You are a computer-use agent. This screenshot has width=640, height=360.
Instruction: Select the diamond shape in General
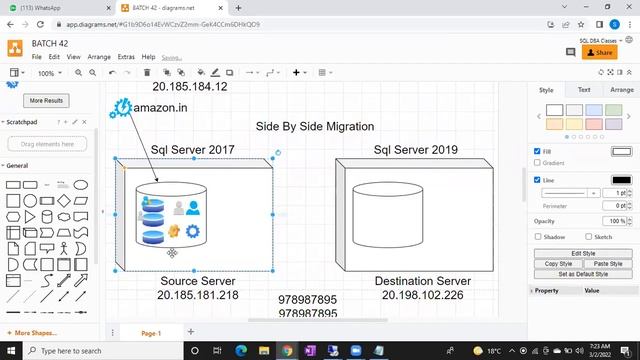(x=64, y=201)
